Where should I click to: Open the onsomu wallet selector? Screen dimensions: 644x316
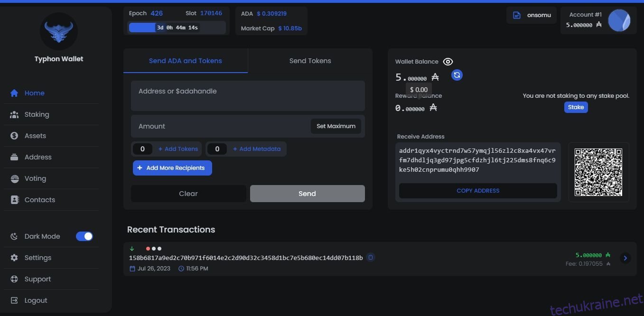point(532,15)
